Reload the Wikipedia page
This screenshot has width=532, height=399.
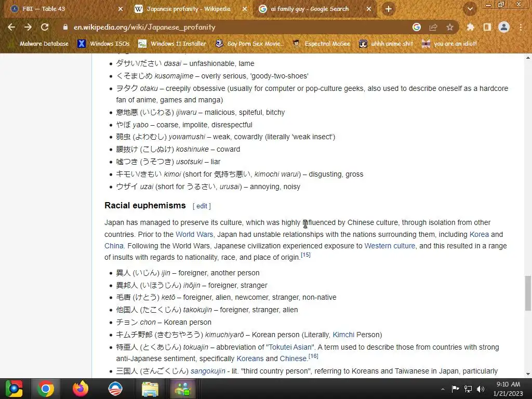[x=45, y=27]
